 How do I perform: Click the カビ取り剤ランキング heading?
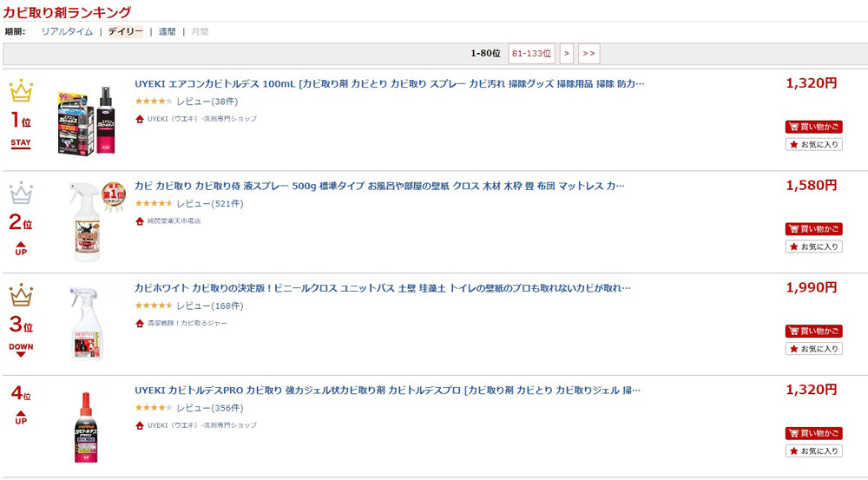(x=67, y=11)
